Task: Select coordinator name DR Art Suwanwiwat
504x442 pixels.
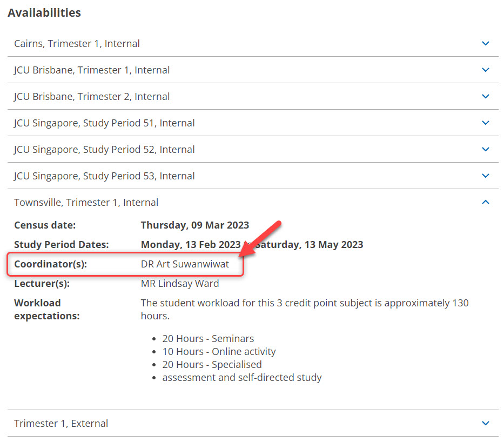Action: [x=185, y=264]
